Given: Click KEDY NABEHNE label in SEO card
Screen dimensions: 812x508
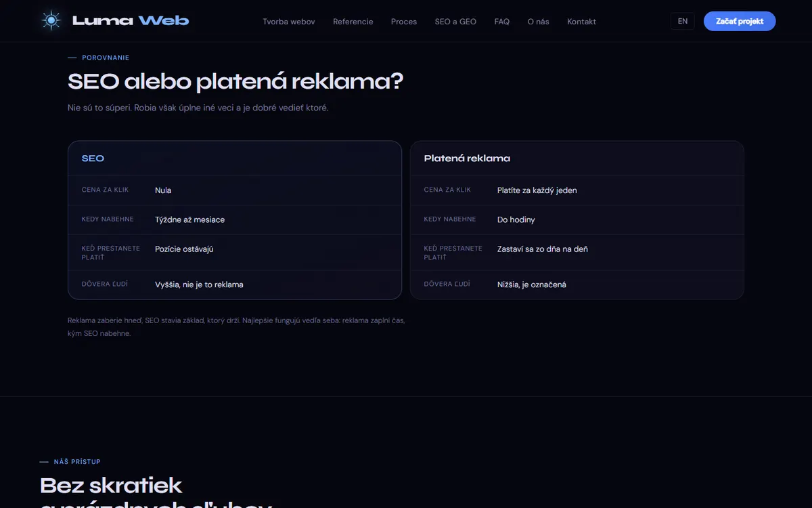Looking at the screenshot, I should tap(108, 219).
